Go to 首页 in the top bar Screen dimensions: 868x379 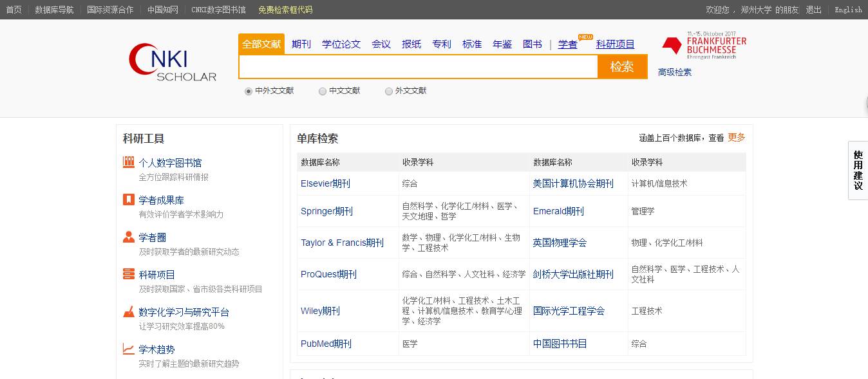(14, 10)
